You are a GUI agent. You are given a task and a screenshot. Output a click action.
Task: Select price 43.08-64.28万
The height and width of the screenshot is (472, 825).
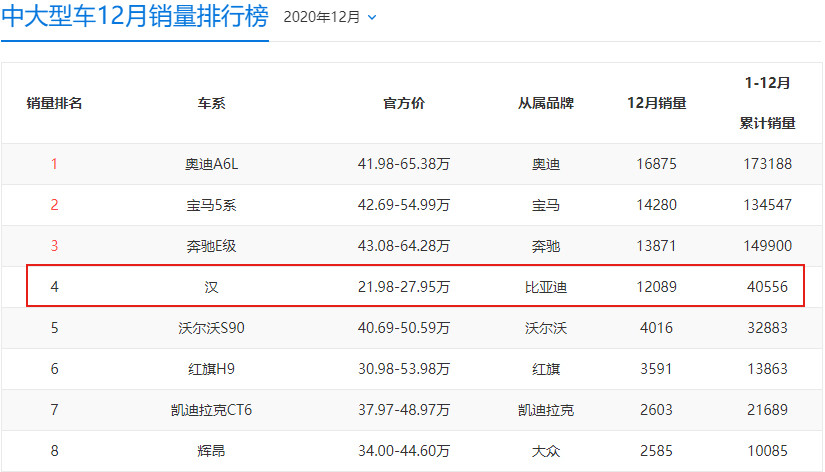click(x=404, y=246)
